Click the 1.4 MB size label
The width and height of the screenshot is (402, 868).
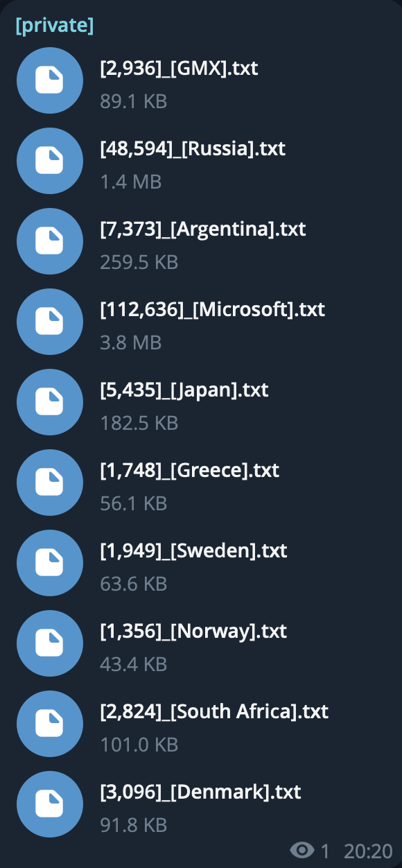(x=131, y=182)
